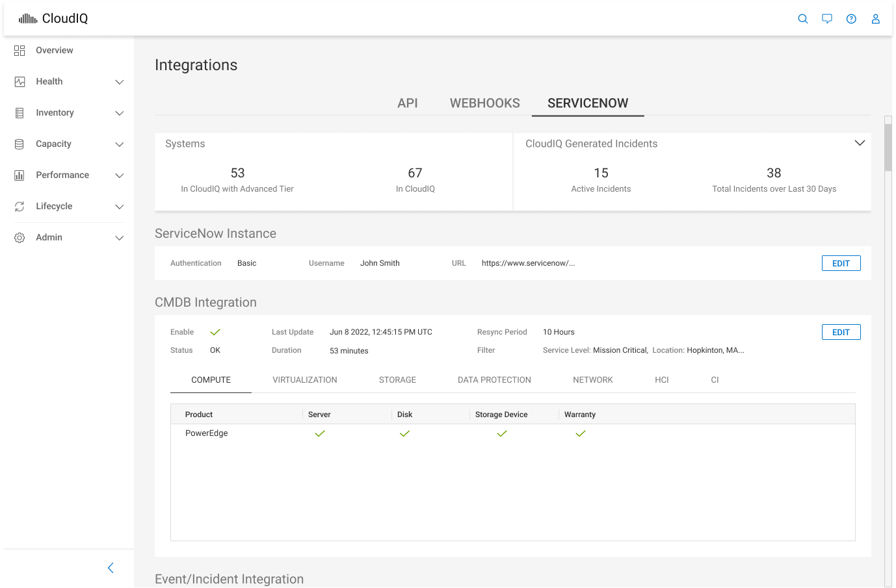The width and height of the screenshot is (896, 588).
Task: Expand the Health menu chevron
Action: tap(120, 82)
